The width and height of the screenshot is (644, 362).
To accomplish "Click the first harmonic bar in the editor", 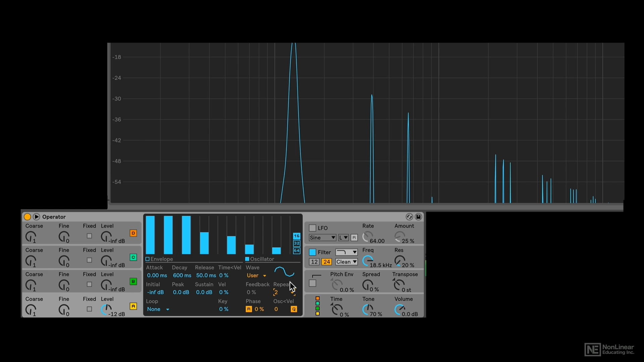I will [150, 235].
